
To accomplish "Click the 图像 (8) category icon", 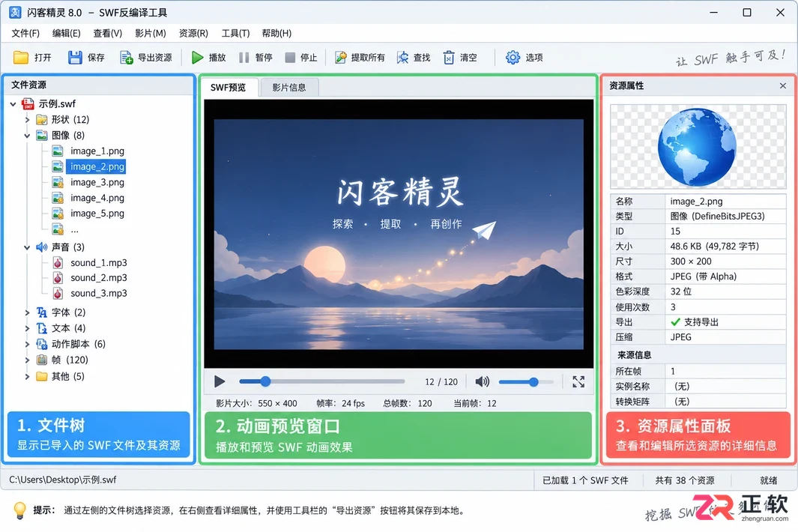I will 42,136.
